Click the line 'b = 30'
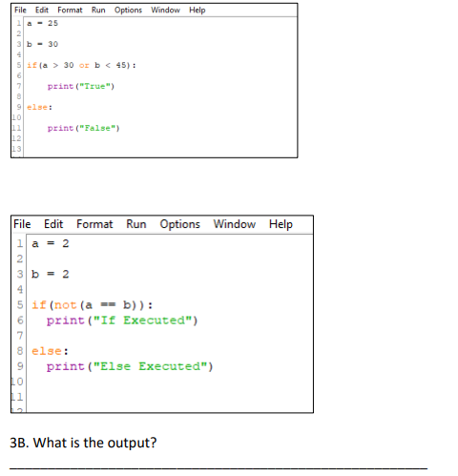458x476 pixels. click(43, 44)
